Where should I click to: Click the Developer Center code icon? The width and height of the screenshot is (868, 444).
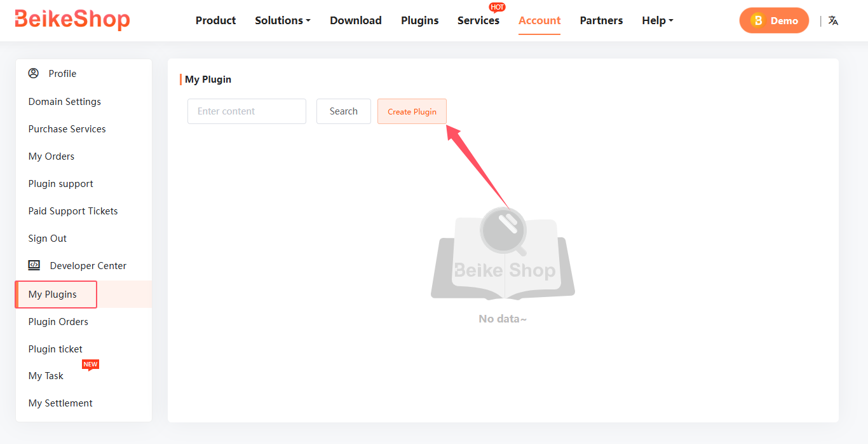tap(34, 265)
